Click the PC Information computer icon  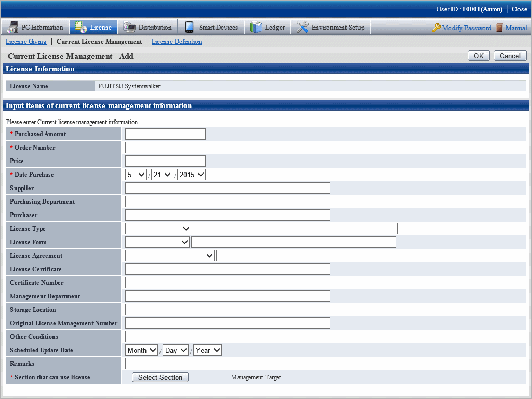coord(12,27)
